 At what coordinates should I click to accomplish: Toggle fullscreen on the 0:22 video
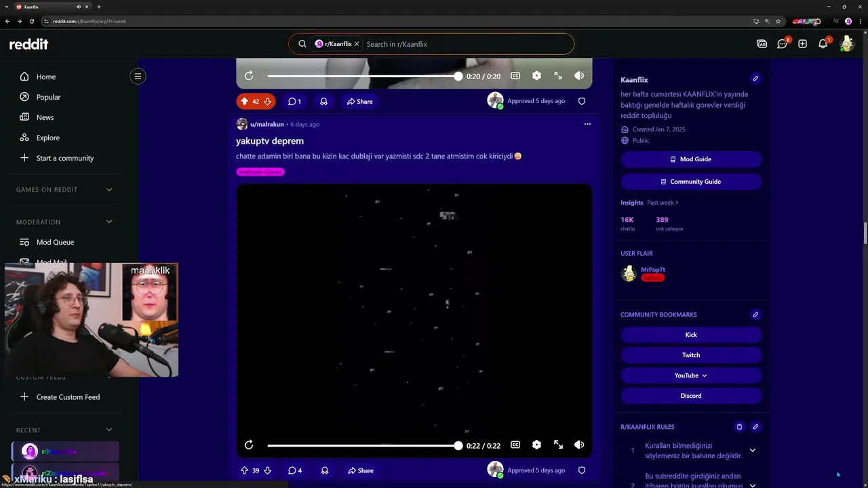(x=558, y=445)
